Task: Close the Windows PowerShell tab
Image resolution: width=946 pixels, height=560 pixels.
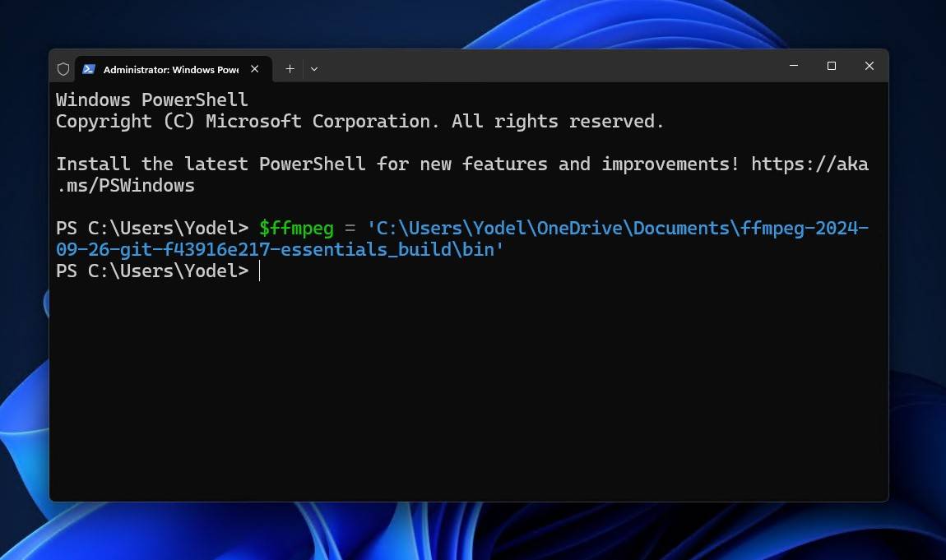Action: coord(255,70)
